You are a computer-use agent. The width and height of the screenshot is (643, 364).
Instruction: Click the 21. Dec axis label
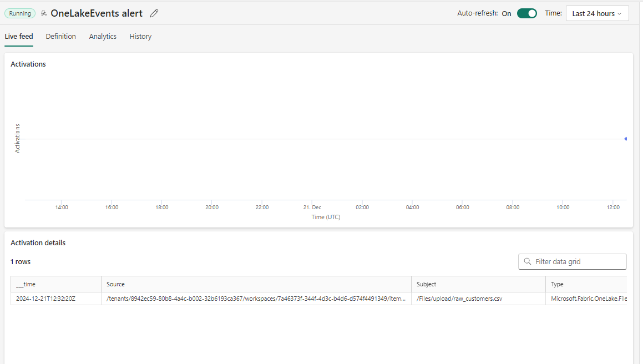point(312,207)
